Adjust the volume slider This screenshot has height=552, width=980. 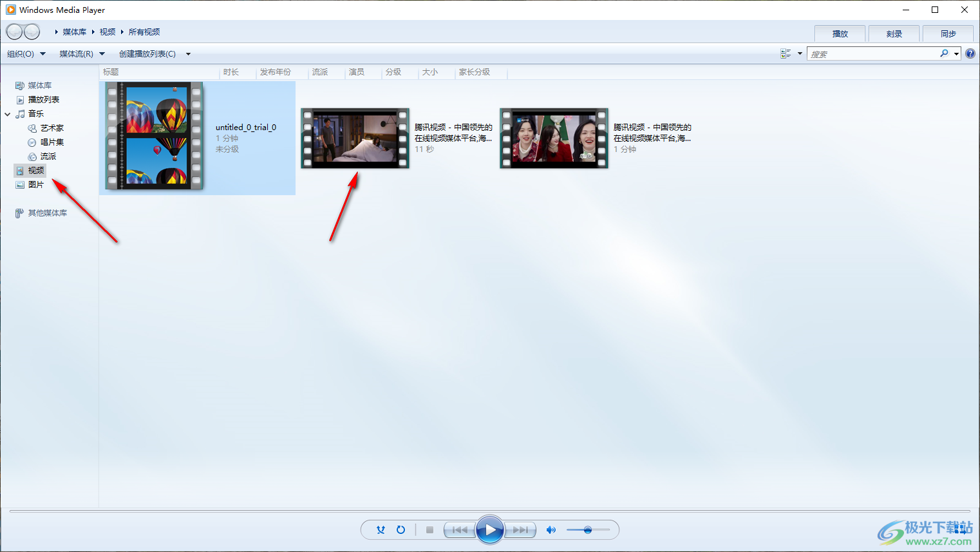tap(588, 530)
